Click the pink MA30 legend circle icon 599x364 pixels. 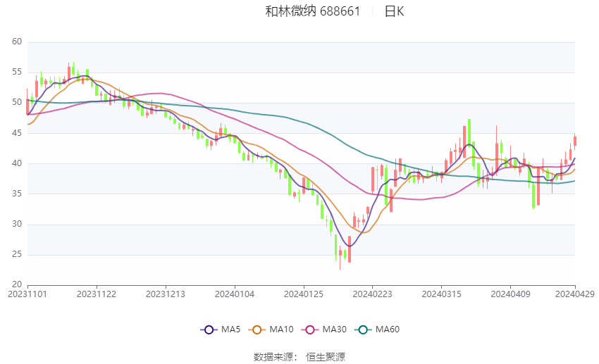(309, 330)
